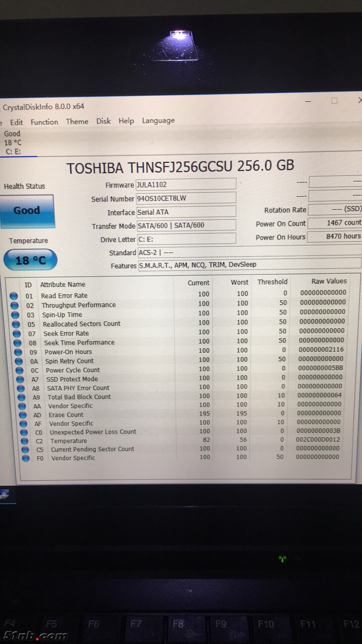This screenshot has height=644, width=362.
Task: Click the Current column header
Action: [x=198, y=283]
